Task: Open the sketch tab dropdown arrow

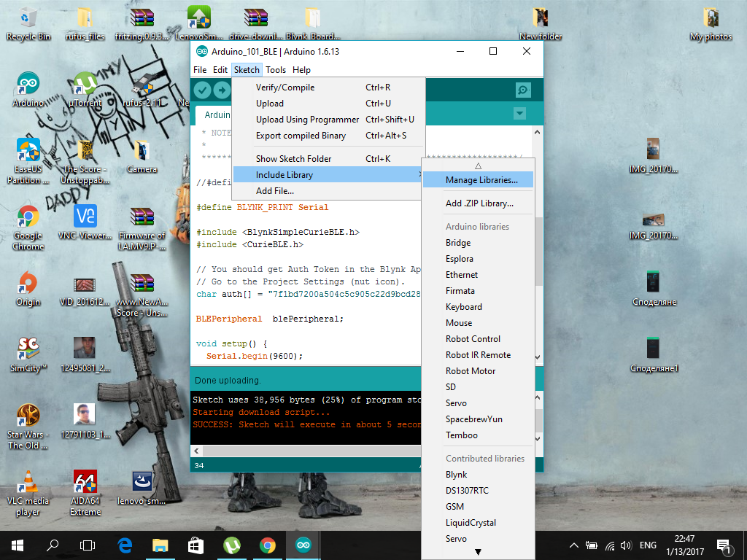Action: [x=519, y=114]
